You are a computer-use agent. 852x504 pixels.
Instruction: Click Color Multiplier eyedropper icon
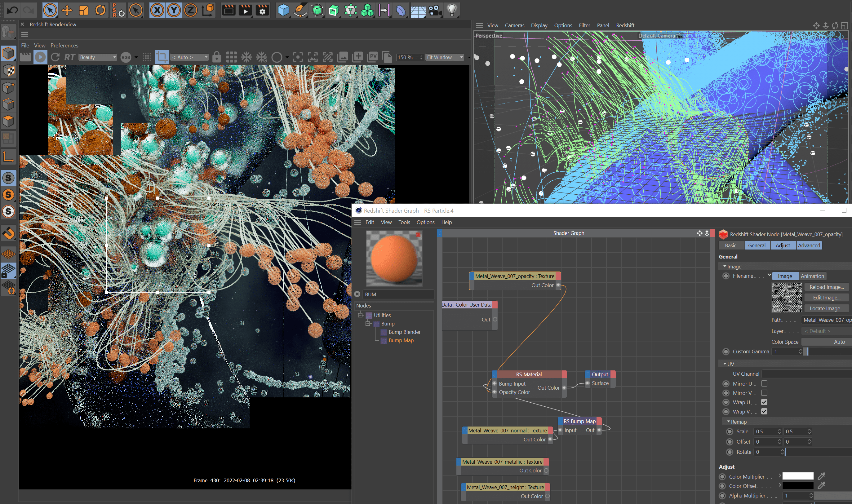coord(821,476)
